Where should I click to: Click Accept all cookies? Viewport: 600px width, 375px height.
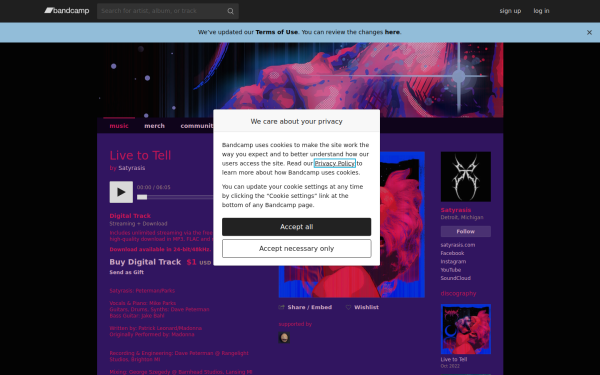(x=297, y=227)
